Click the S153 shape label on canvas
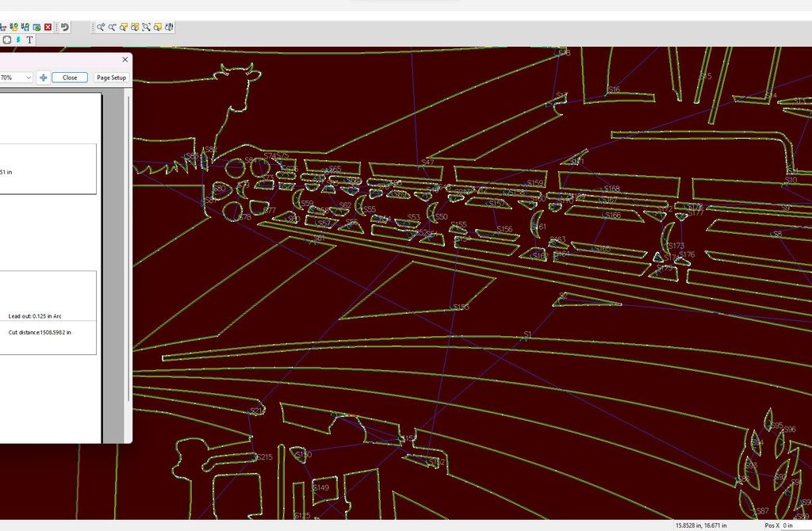Screen dimensions: 812x531 (460, 307)
